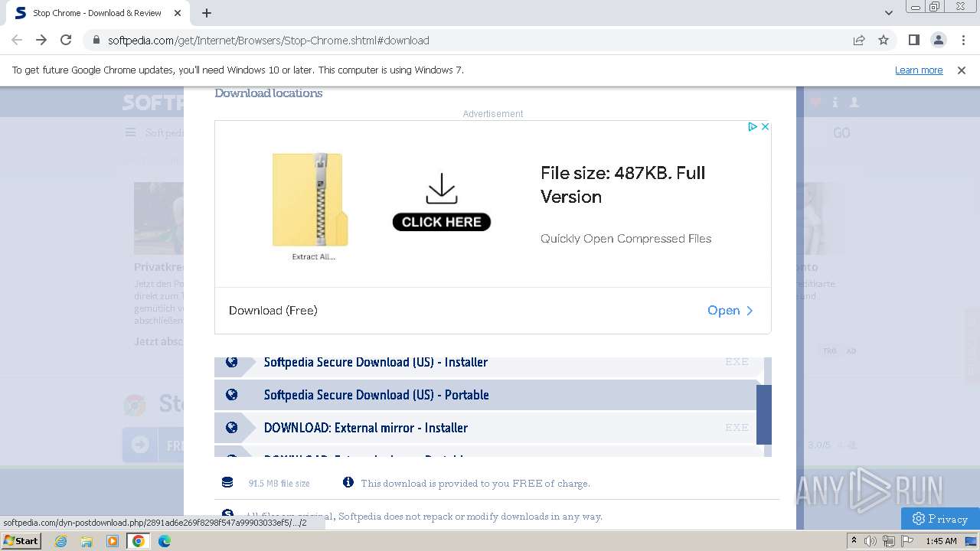This screenshot has height=551, width=980.
Task: Click the share page icon in the address bar
Action: [x=859, y=40]
